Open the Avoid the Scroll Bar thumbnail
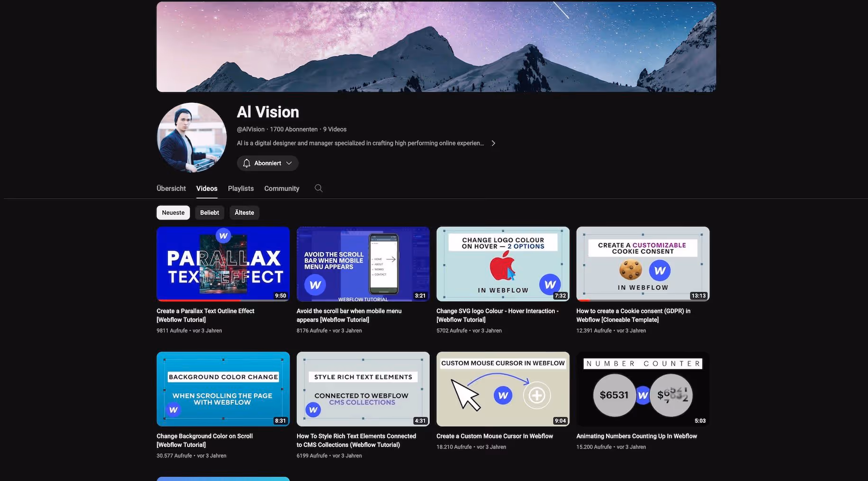 (x=363, y=264)
